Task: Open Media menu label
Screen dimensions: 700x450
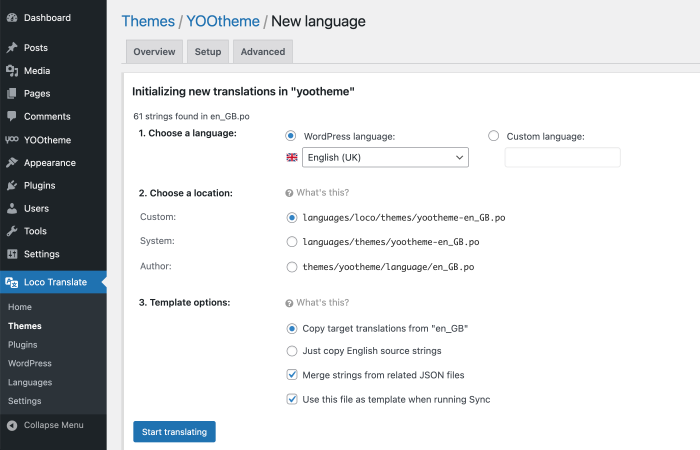Action: tap(37, 71)
